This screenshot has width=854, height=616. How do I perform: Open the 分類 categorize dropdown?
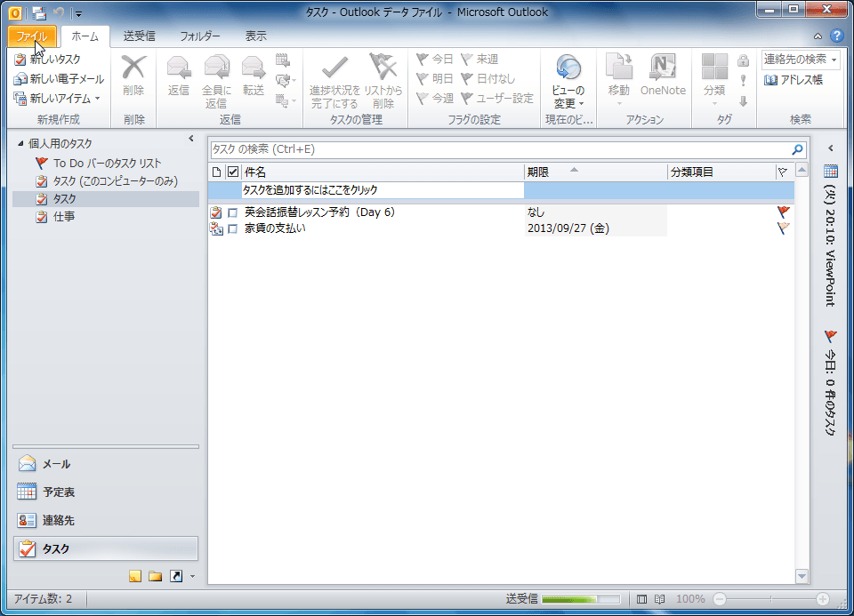coord(714,81)
